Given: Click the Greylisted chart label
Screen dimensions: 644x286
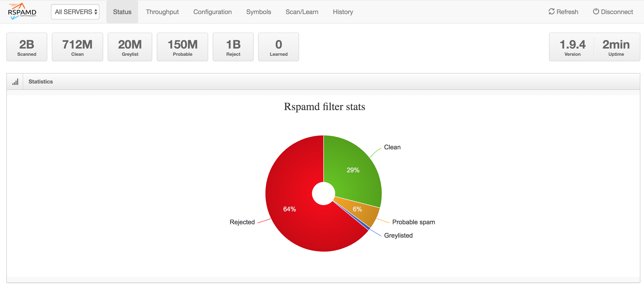Looking at the screenshot, I should click(x=398, y=235).
